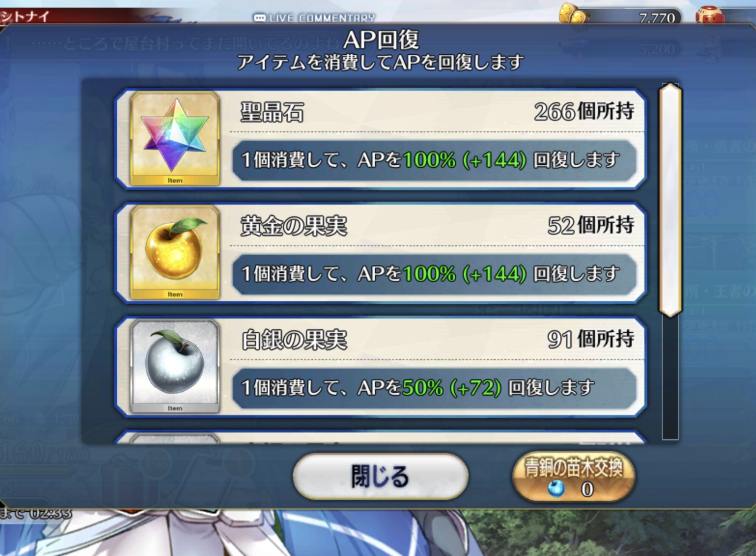Click the 7,770 currency counter

[x=657, y=17]
